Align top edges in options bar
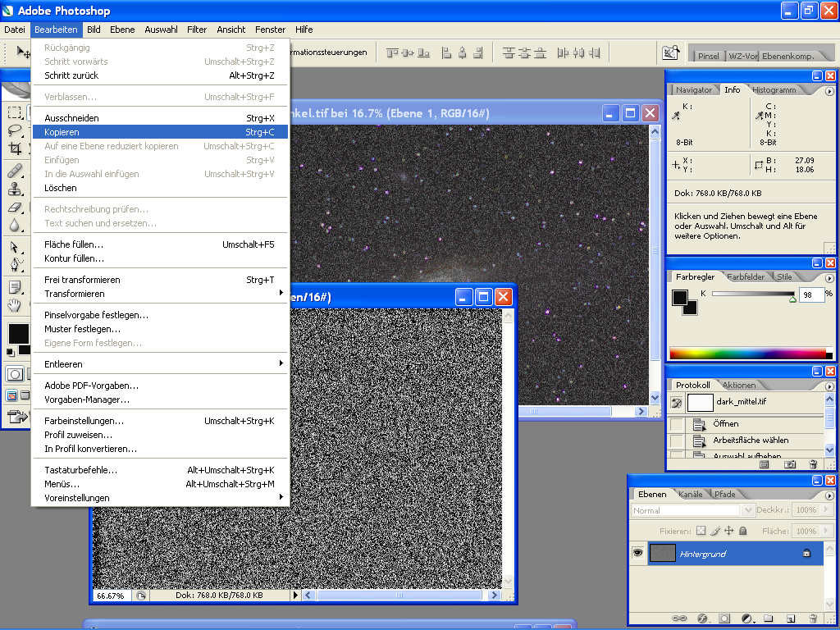The width and height of the screenshot is (840, 630). (392, 52)
